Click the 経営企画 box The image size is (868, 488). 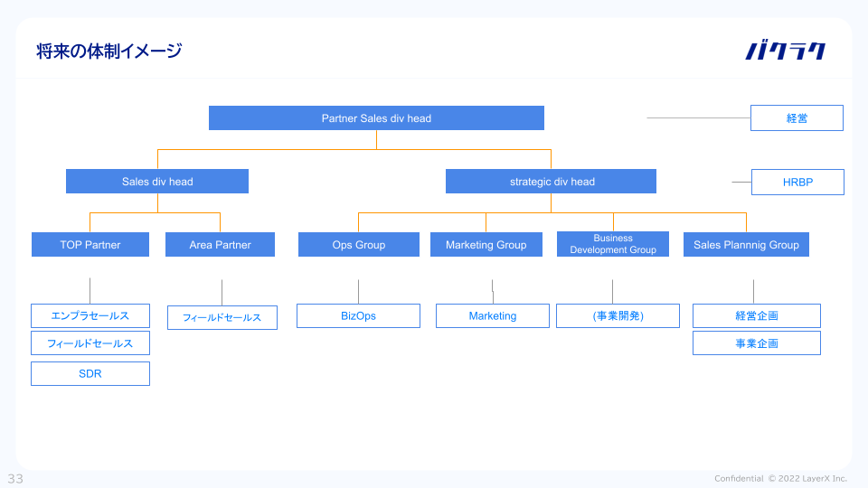[x=757, y=316]
